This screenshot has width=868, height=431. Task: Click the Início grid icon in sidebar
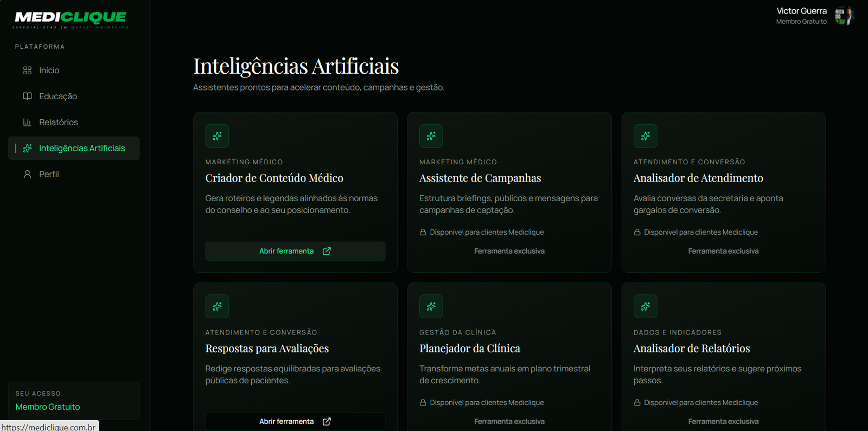pyautogui.click(x=27, y=70)
